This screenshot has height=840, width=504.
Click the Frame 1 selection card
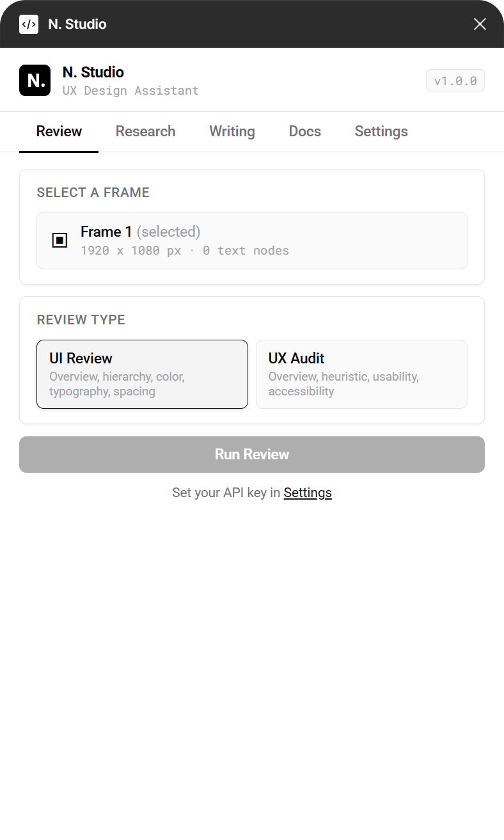(x=251, y=240)
